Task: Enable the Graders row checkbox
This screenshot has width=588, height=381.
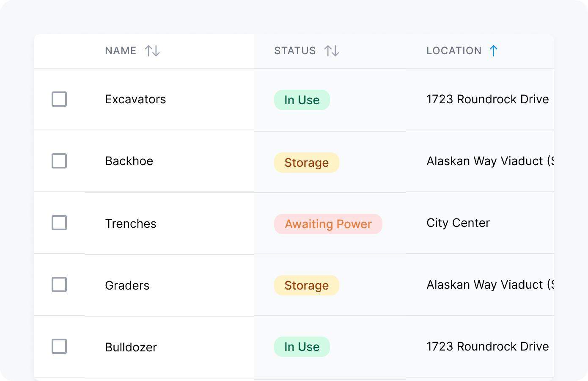Action: (59, 284)
